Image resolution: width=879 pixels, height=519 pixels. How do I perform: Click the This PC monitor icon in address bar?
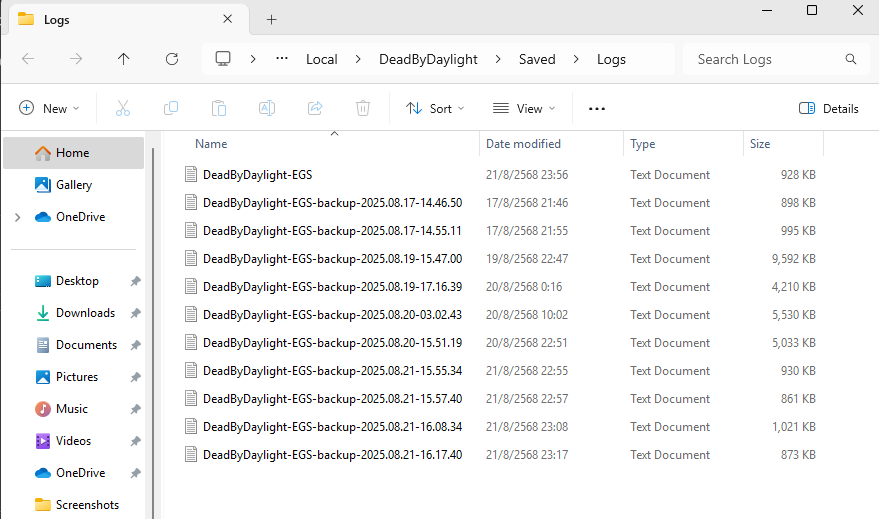tap(223, 59)
